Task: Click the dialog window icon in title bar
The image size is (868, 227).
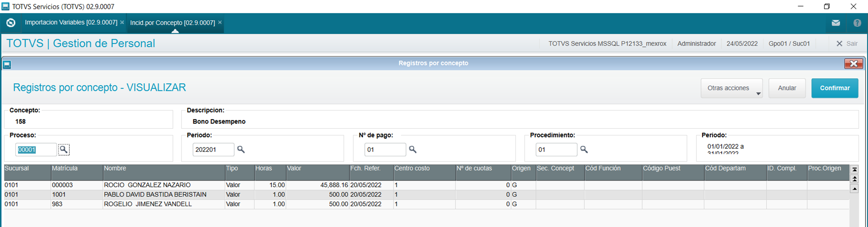Action: click(x=7, y=64)
